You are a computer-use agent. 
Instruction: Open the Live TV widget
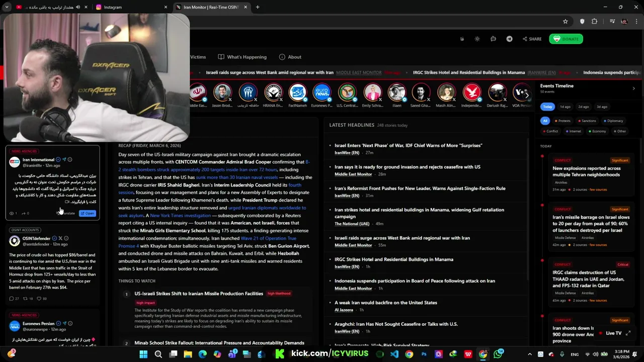[x=613, y=333]
